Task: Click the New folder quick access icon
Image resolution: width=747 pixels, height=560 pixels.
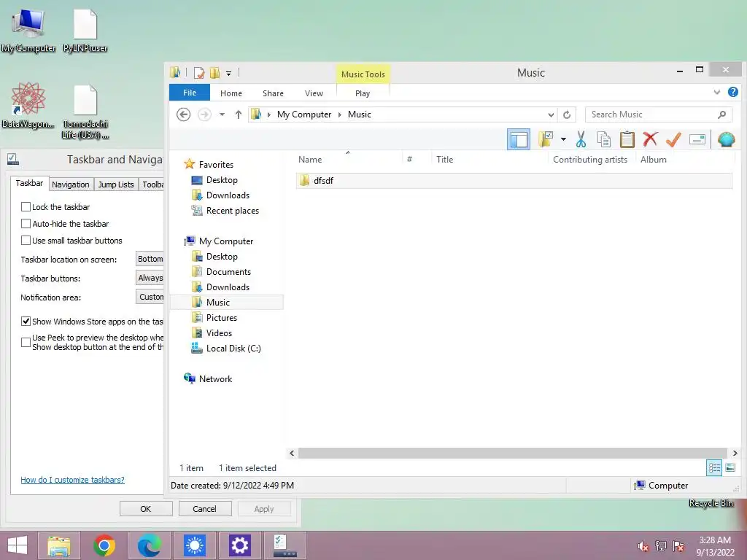Action: pyautogui.click(x=215, y=73)
